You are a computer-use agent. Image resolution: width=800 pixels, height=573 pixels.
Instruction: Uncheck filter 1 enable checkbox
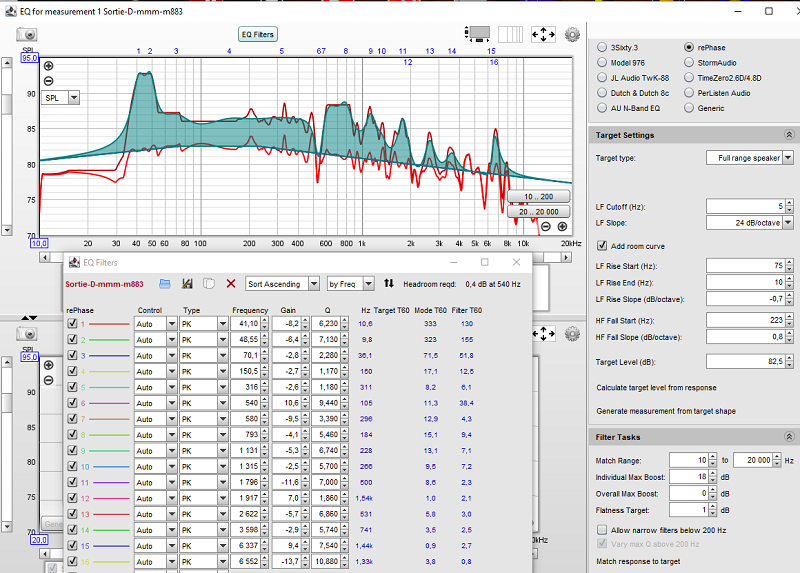[x=72, y=323]
